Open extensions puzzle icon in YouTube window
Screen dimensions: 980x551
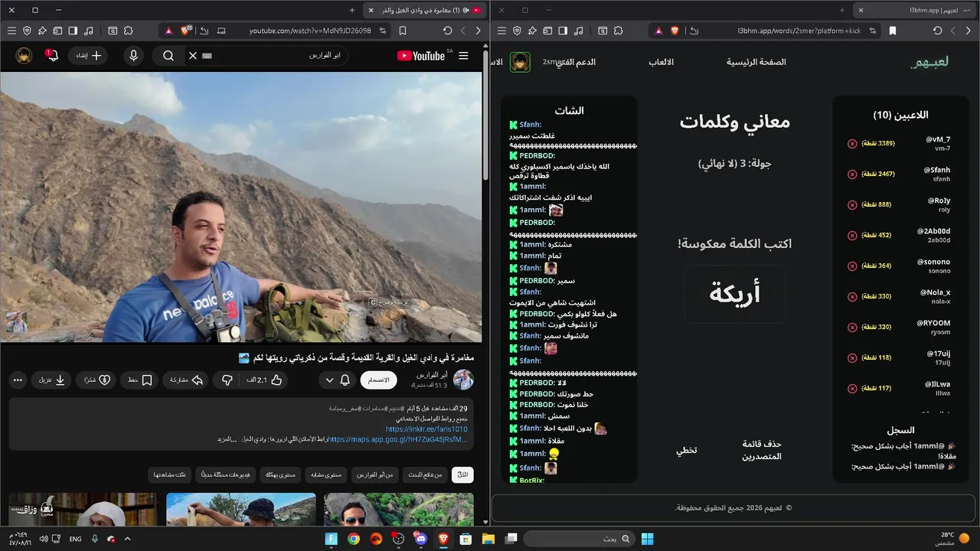128,31
